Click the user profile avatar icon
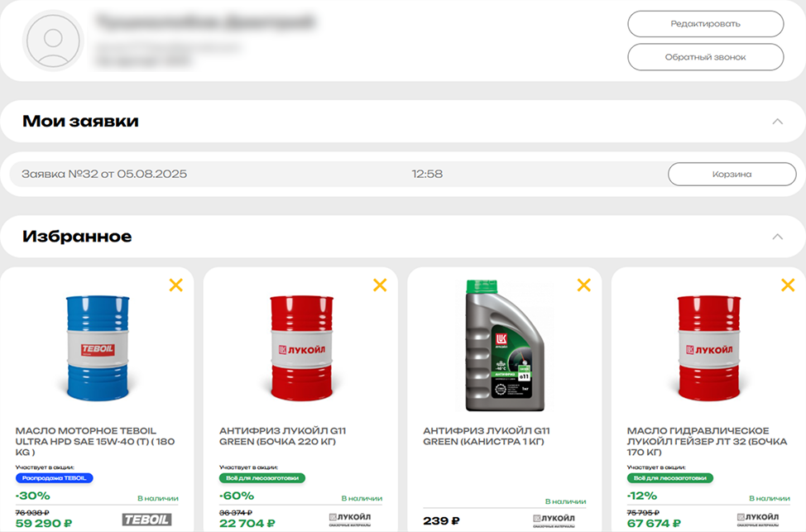 point(54,39)
